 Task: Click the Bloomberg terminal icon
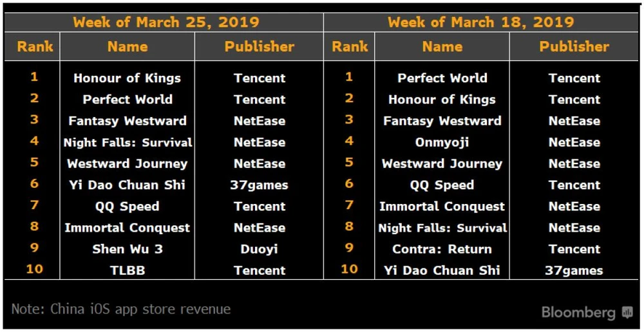click(x=627, y=313)
